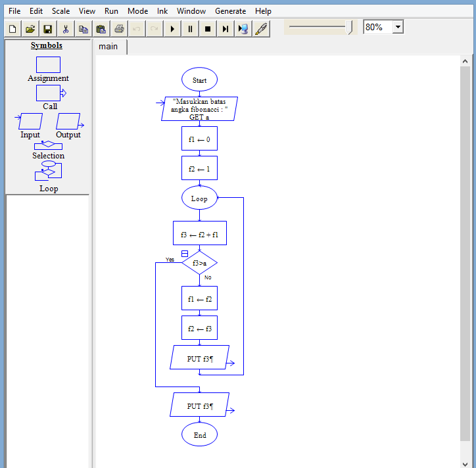
Task: Select the f2 ← f3 assignment box
Action: click(x=199, y=328)
